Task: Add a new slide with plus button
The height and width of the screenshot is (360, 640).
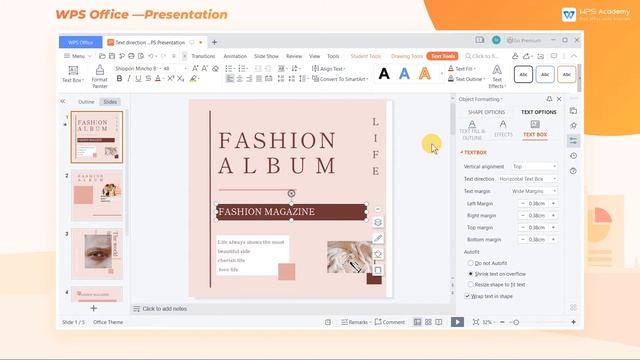Action: (93, 308)
